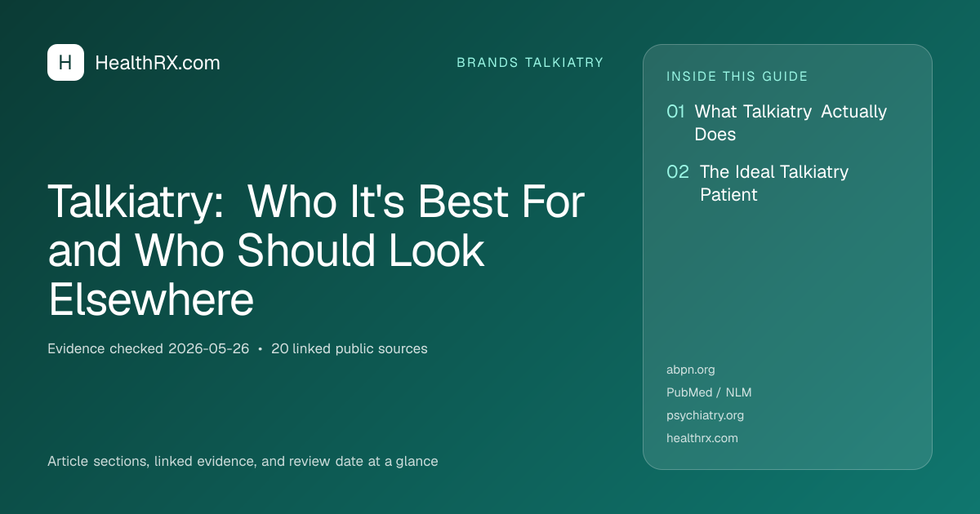Viewport: 980px width, 514px height.
Task: Click the 'PubMed / NLM' source
Action: point(709,392)
